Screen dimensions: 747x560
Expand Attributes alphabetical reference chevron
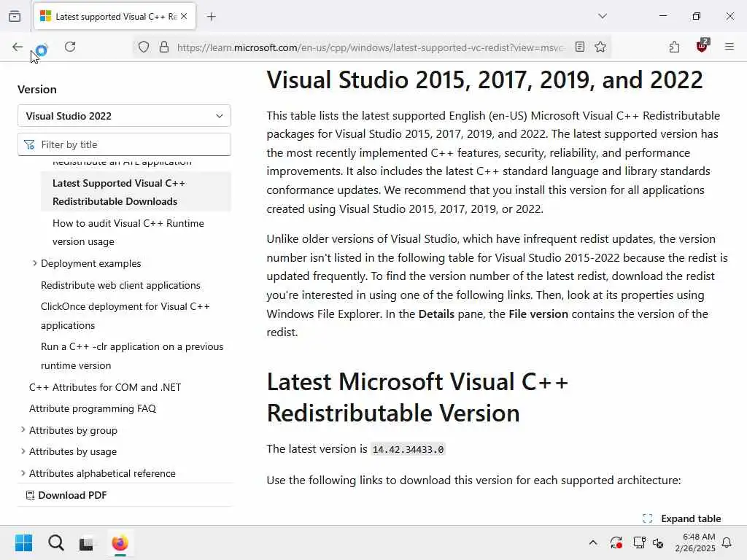(23, 472)
